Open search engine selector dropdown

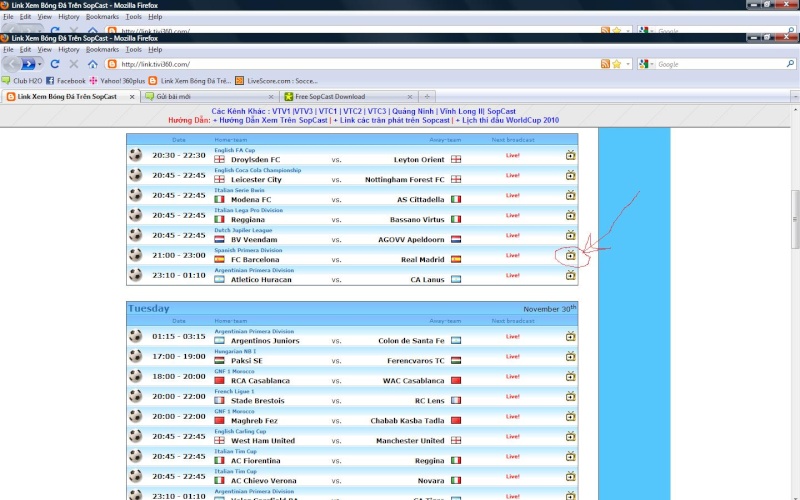coord(651,64)
